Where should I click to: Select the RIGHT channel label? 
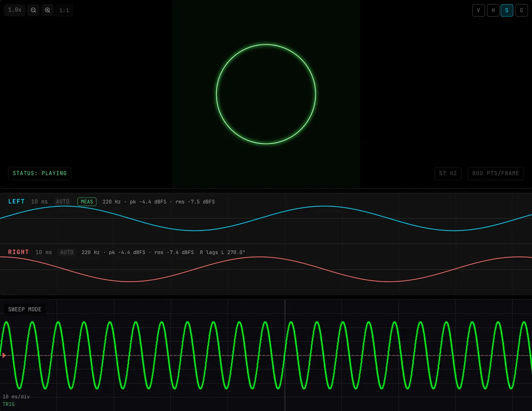19,252
